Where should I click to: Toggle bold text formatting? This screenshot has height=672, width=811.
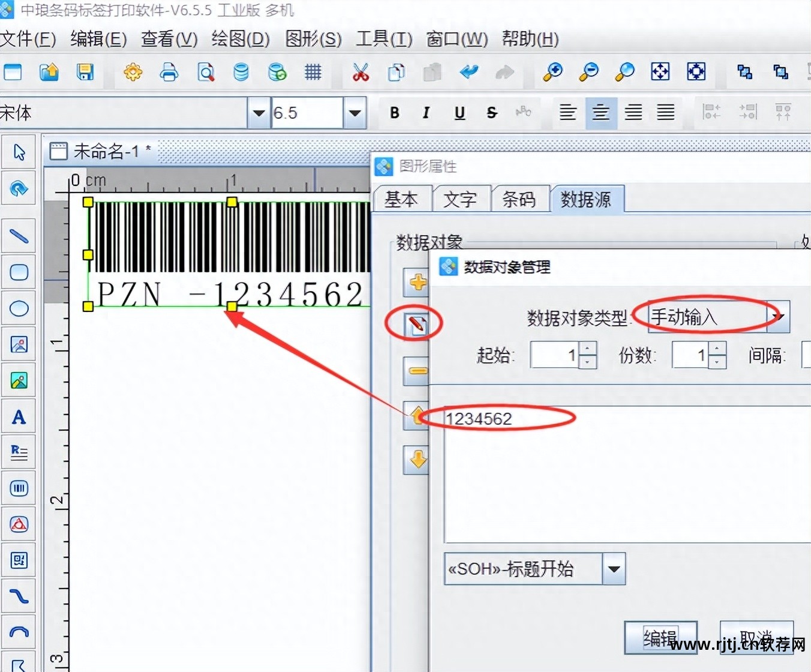click(x=394, y=112)
